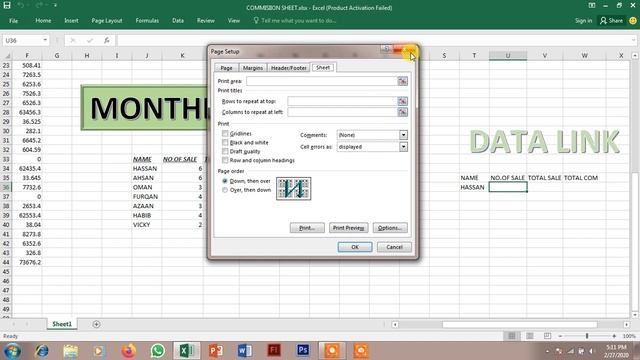Viewport: 640px width, 360px height.
Task: Open Word from the taskbar
Action: 244,351
